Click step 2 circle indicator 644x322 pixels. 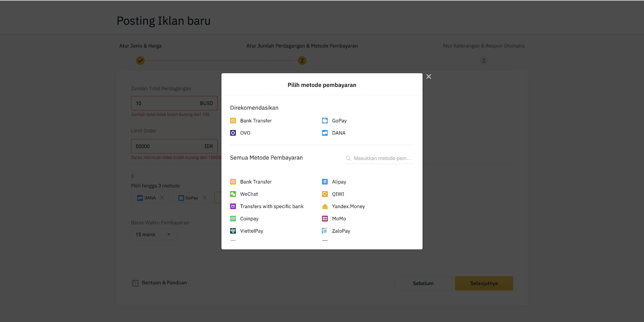pos(302,61)
